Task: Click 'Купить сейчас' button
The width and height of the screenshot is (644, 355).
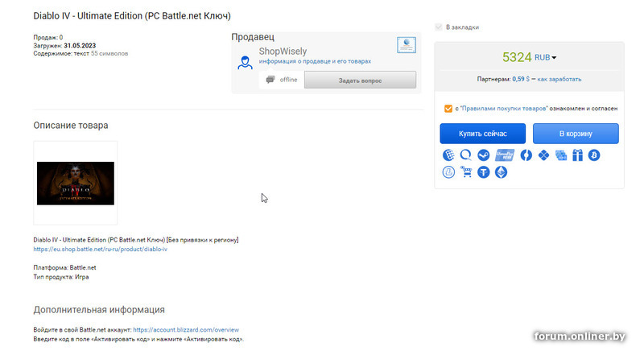Action: tap(482, 134)
